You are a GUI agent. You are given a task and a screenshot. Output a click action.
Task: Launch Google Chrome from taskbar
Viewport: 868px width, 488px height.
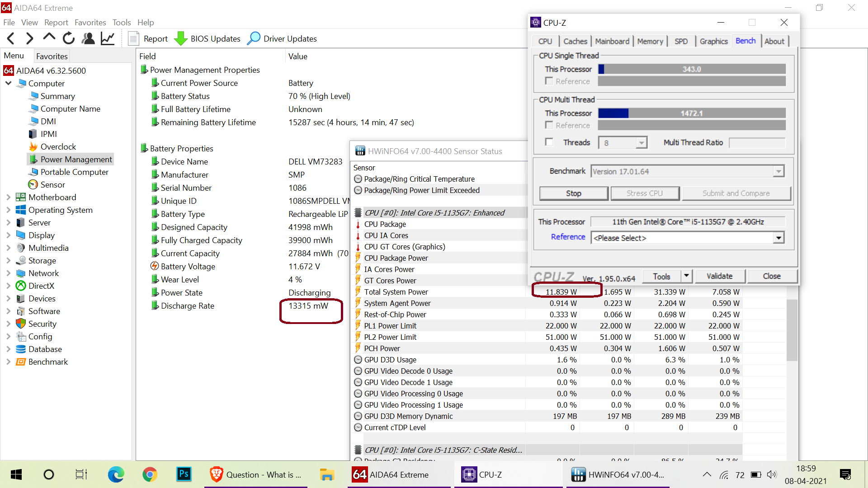(x=150, y=474)
